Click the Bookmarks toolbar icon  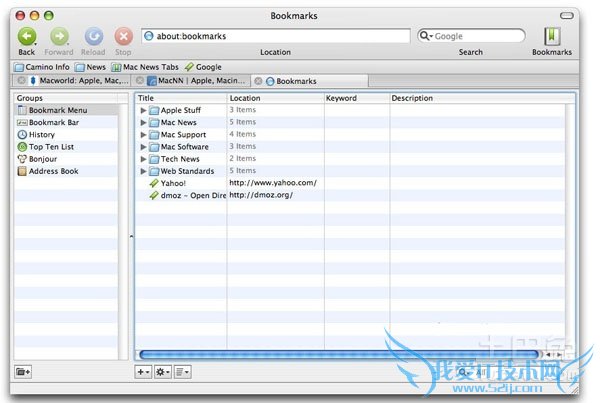tap(551, 37)
